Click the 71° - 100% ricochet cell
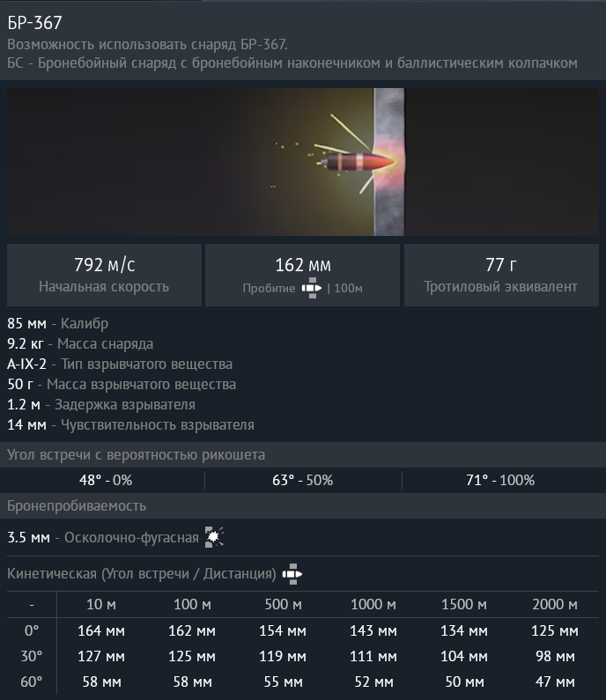606x700 pixels. point(500,481)
